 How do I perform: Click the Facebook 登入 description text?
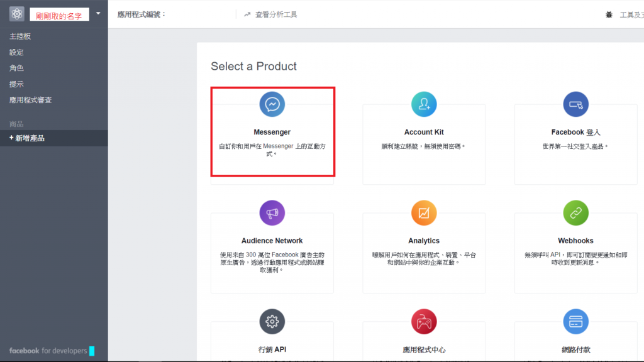(575, 146)
